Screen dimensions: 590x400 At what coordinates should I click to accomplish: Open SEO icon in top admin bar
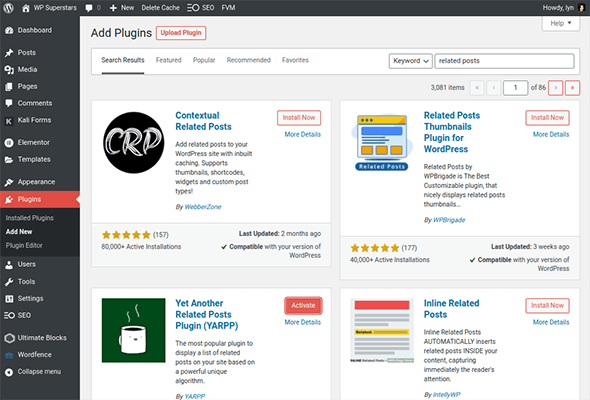coord(193,8)
